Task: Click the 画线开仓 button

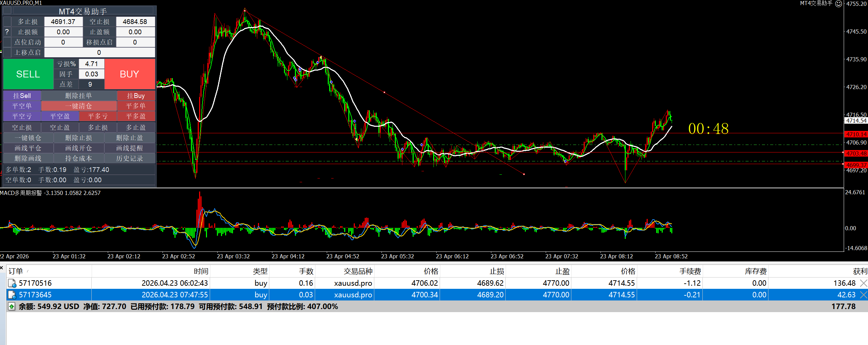Action: pos(79,148)
